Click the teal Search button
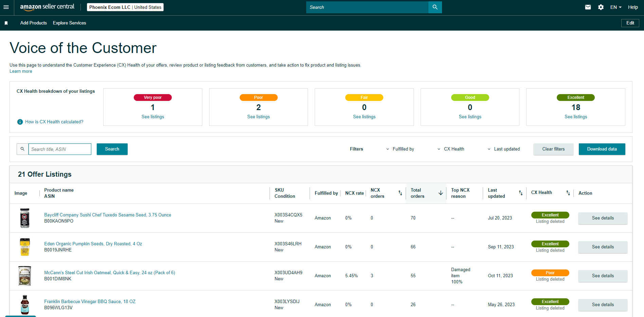Screen dimensions: 644x317 point(112,149)
